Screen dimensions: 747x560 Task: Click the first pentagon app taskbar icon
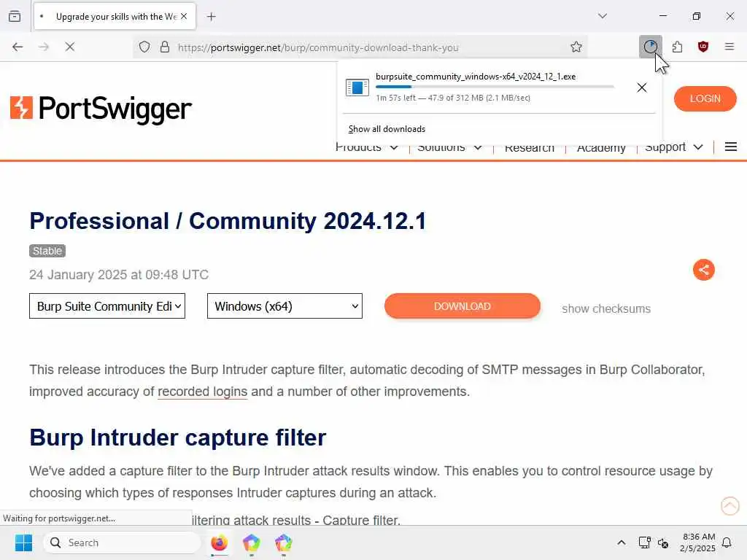(251, 542)
